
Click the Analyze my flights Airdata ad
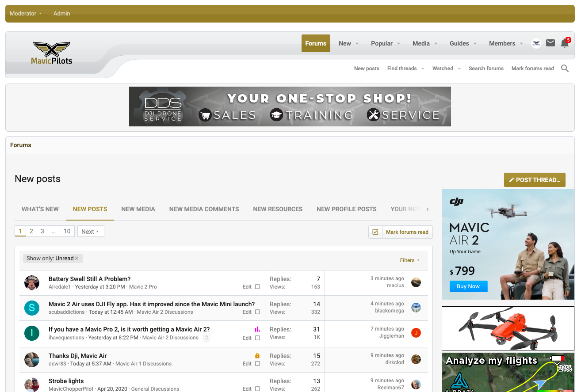(508, 372)
